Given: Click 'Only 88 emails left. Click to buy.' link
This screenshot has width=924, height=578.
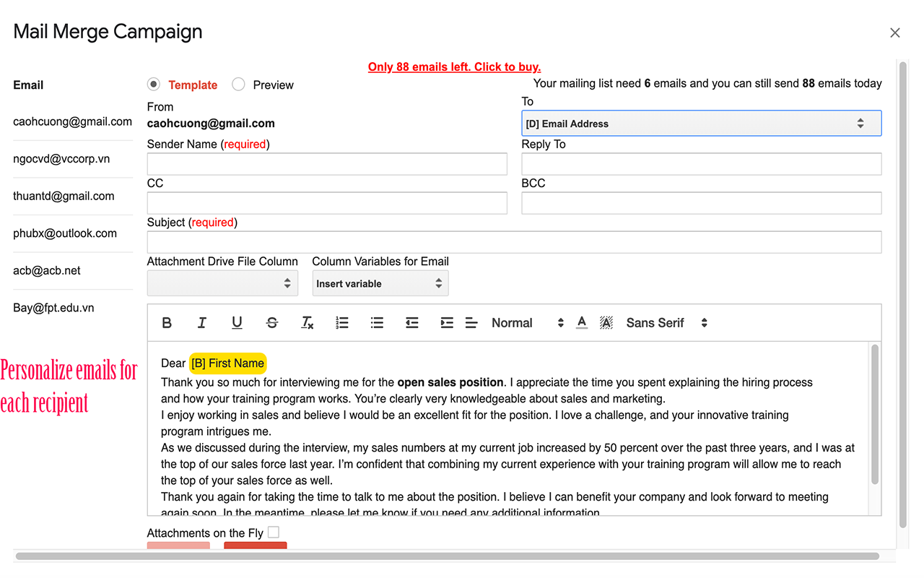Looking at the screenshot, I should point(455,66).
